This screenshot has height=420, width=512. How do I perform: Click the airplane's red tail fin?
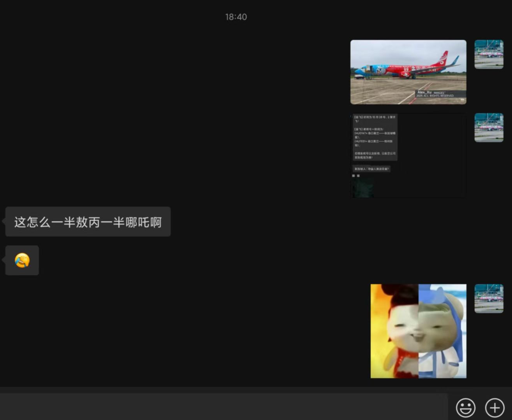[442, 58]
